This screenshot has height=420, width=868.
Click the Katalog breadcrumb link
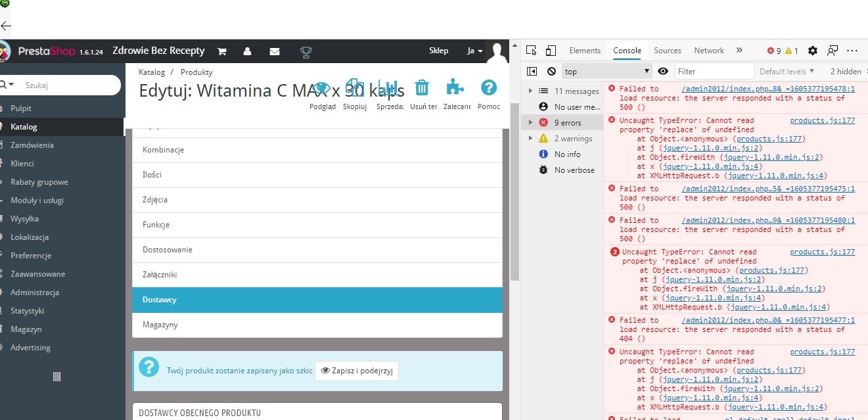pyautogui.click(x=152, y=72)
